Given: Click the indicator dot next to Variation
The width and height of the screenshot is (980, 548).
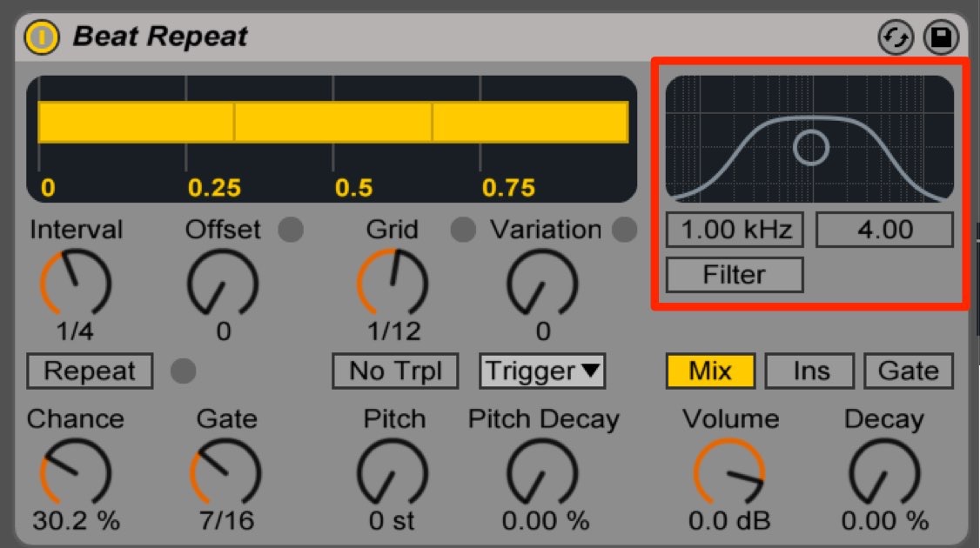Looking at the screenshot, I should pyautogui.click(x=624, y=230).
